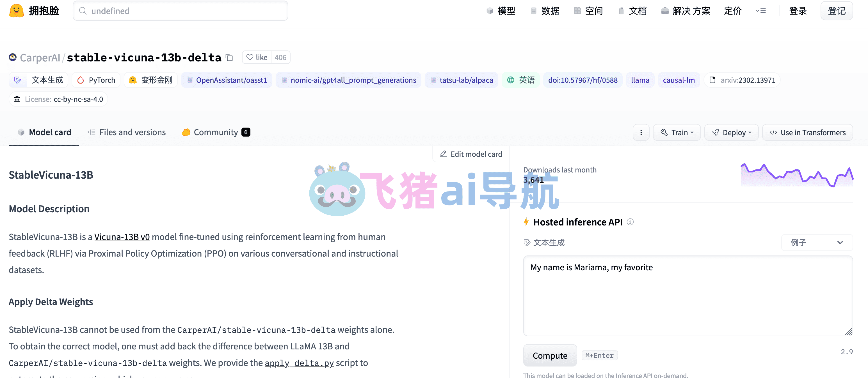
Task: Open the Community tab
Action: click(216, 132)
